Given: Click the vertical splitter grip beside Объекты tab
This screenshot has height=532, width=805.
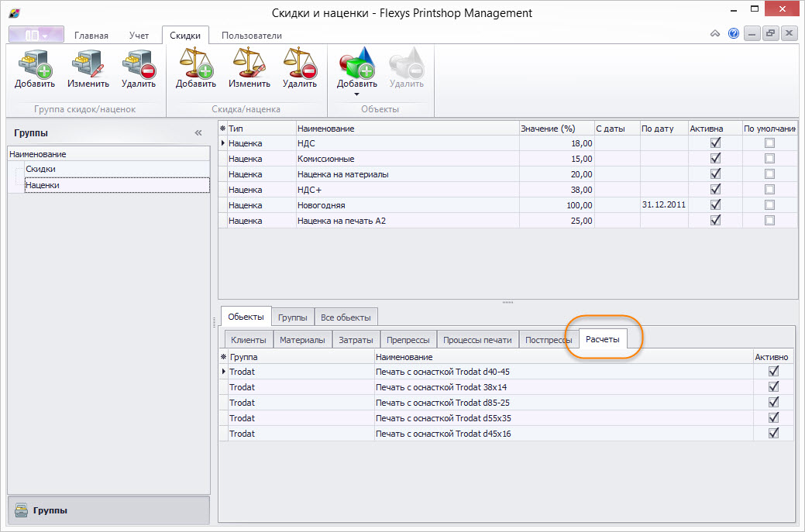Looking at the screenshot, I should tap(214, 322).
